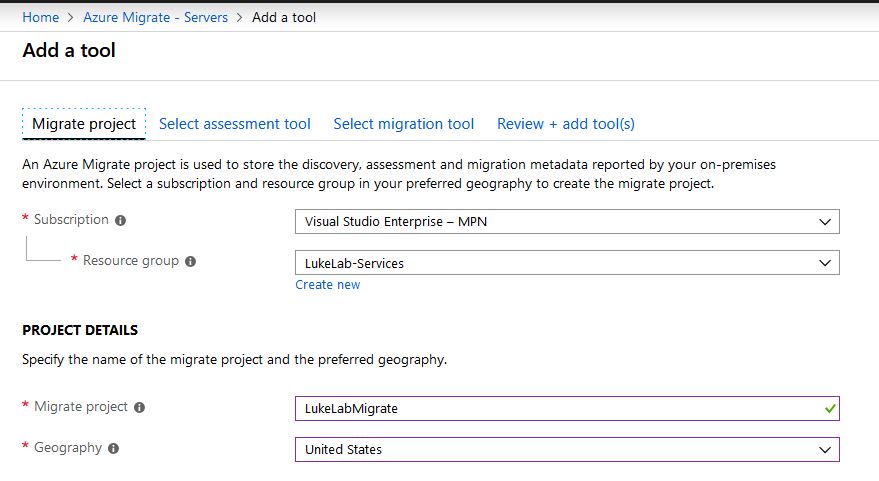Image resolution: width=879 pixels, height=481 pixels.
Task: Open the Subscription dropdown
Action: click(x=567, y=221)
